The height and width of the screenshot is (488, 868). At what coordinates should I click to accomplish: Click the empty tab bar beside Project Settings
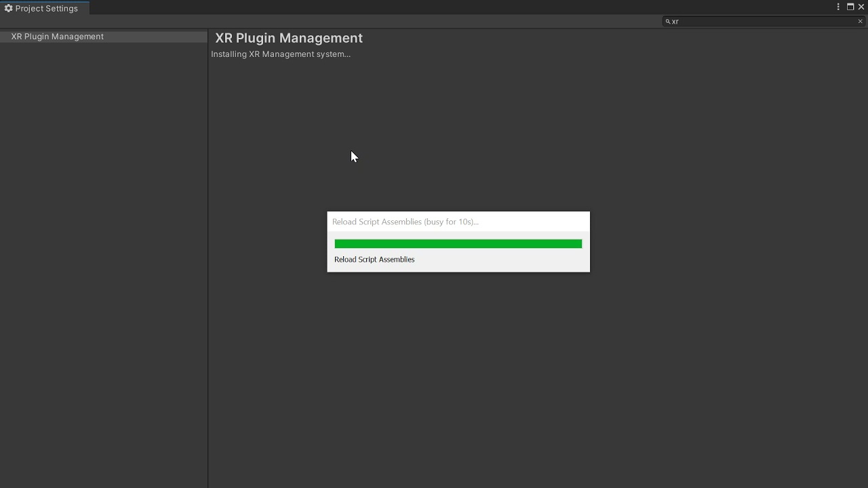[407, 8]
